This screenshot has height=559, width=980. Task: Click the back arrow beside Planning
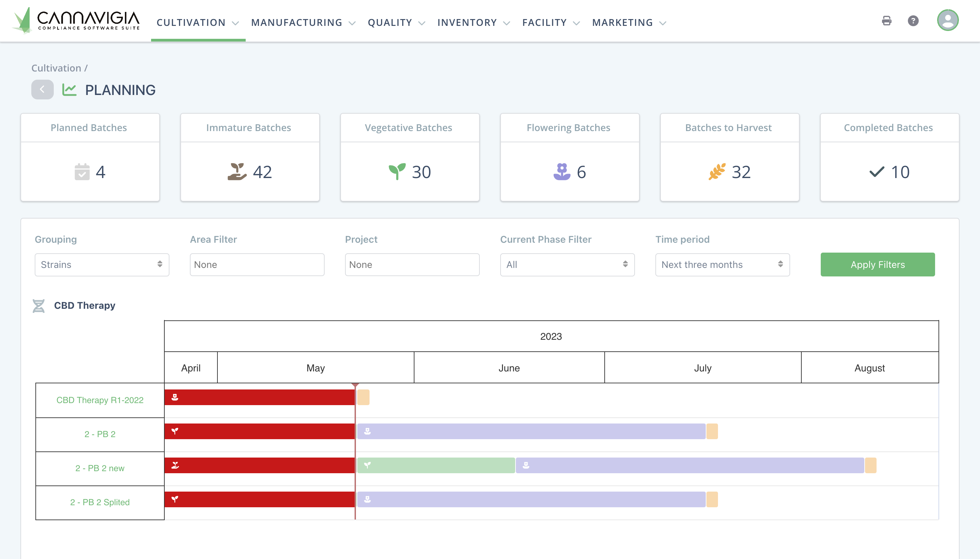pos(42,90)
